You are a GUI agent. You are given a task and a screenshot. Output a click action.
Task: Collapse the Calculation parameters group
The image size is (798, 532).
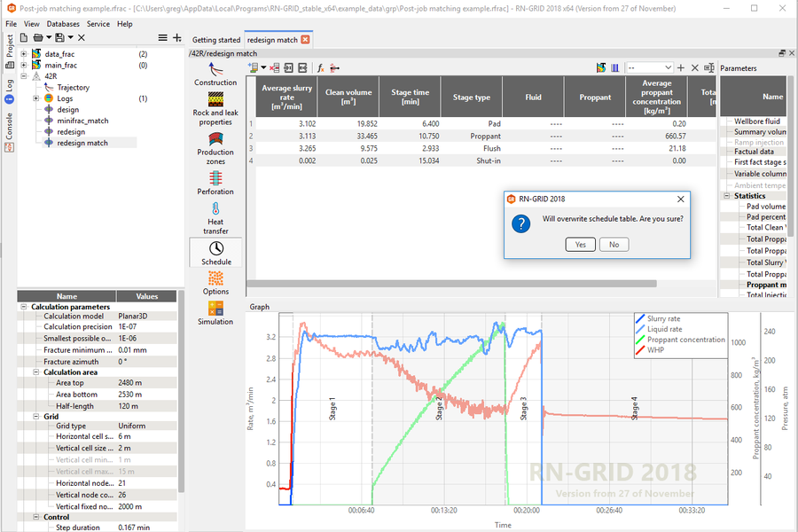tap(22, 307)
